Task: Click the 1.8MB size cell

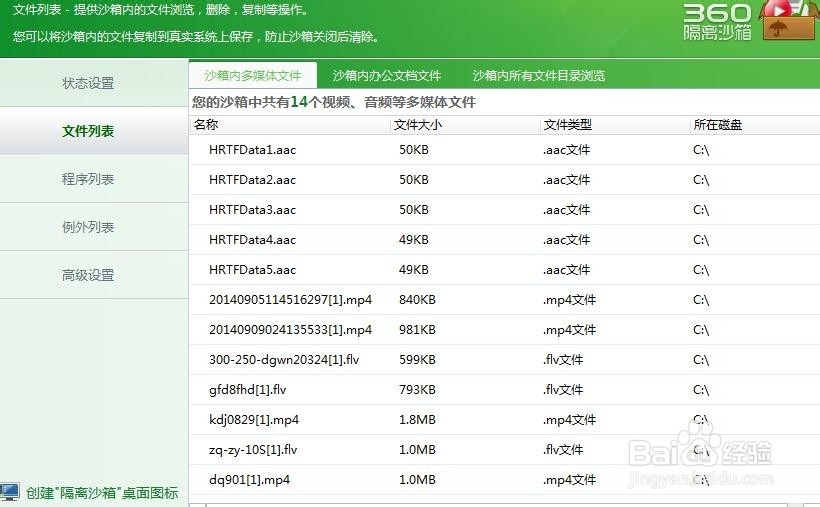Action: 417,420
